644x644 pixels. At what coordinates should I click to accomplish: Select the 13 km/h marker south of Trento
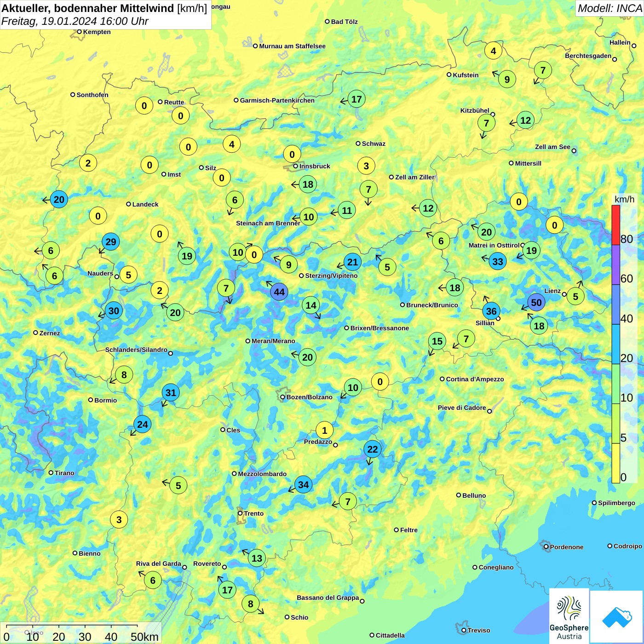pyautogui.click(x=257, y=558)
